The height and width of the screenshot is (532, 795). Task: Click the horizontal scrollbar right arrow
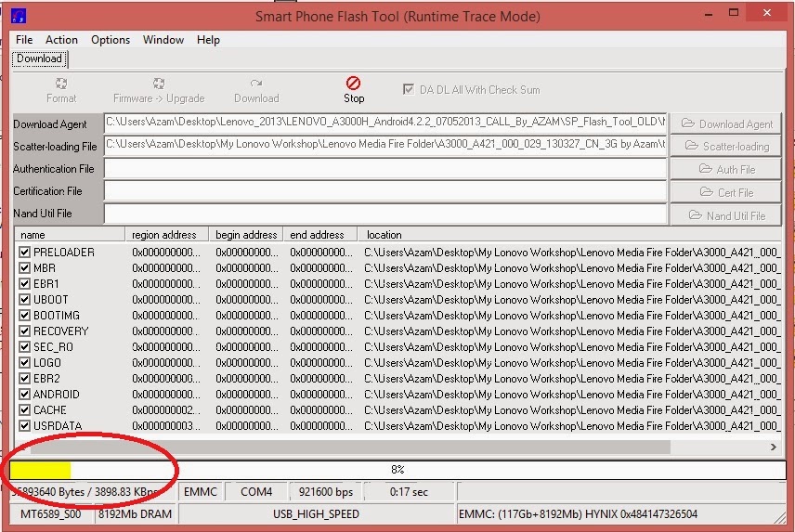[774, 447]
